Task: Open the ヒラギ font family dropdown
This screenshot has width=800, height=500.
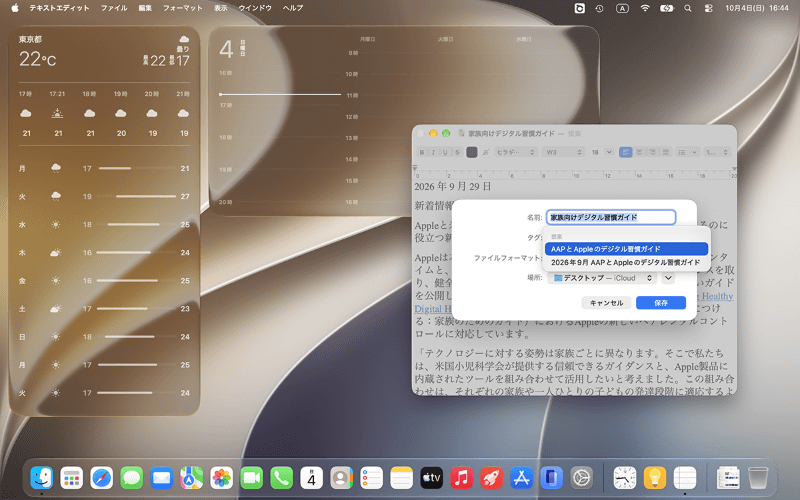Action: coord(515,152)
